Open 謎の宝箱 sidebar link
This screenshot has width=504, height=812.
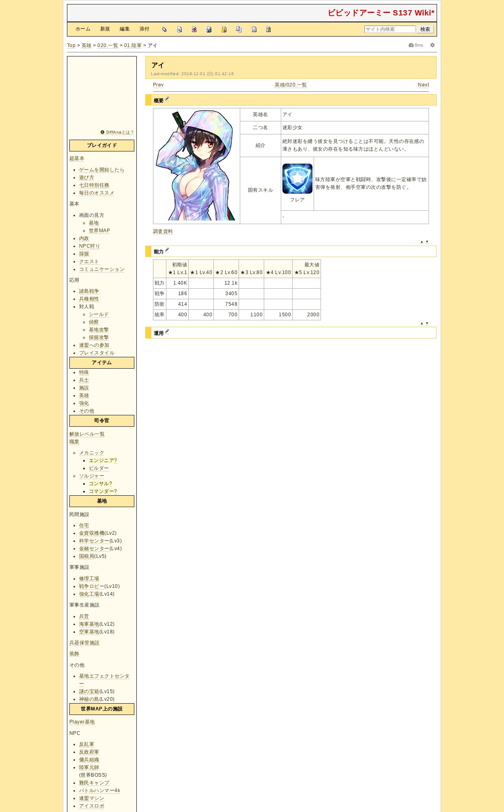click(x=89, y=691)
